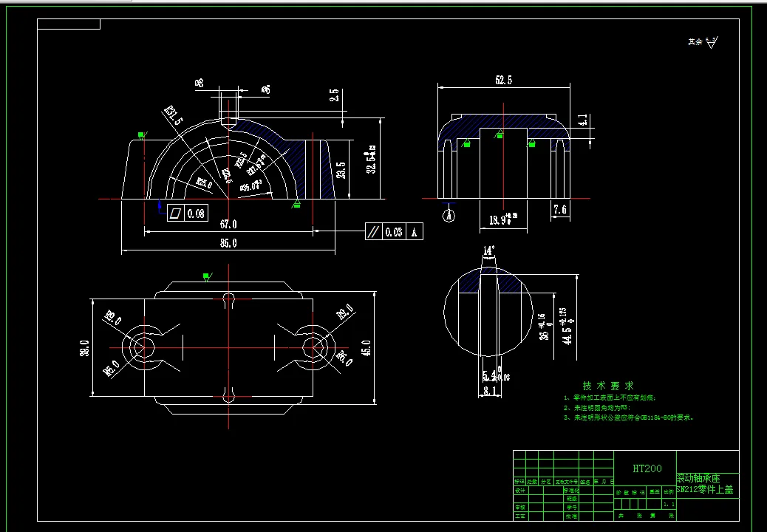
Task: Click the 7.6 dimension in section view
Action: pyautogui.click(x=560, y=210)
